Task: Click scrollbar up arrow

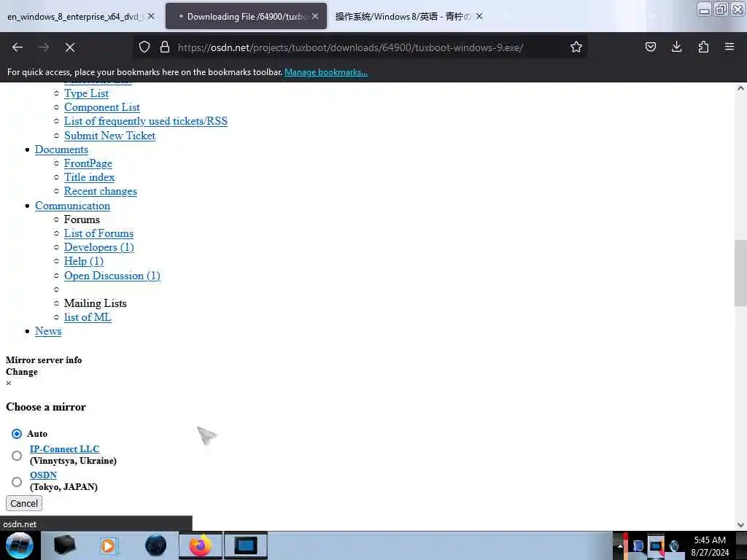Action: point(740,88)
